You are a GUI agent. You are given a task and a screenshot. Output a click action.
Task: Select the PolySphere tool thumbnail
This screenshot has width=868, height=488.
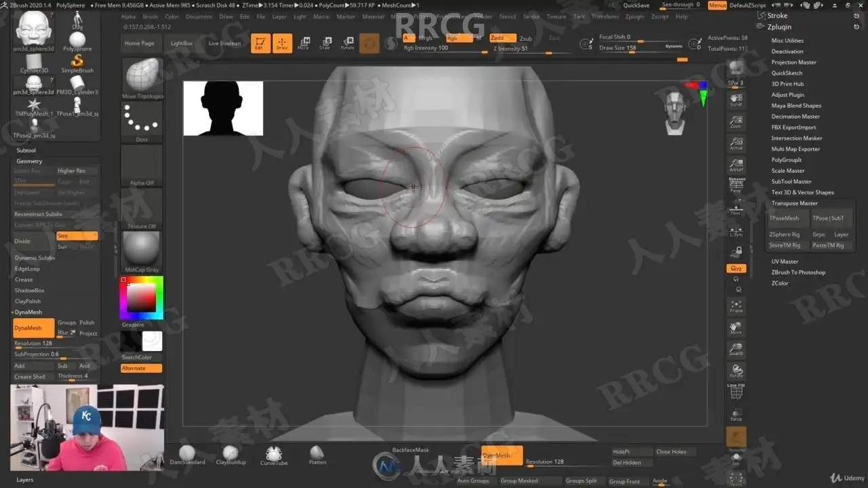(x=77, y=41)
